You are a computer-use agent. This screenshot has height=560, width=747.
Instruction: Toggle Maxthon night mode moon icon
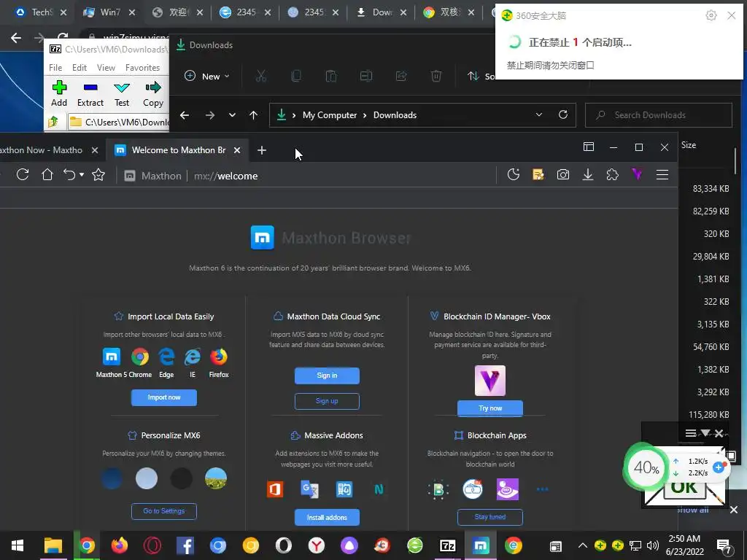514,175
